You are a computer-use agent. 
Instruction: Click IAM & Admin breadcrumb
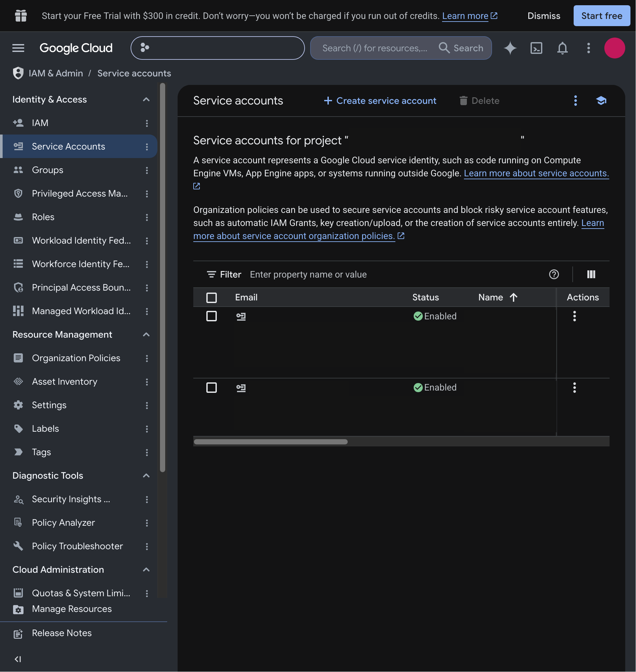click(56, 73)
